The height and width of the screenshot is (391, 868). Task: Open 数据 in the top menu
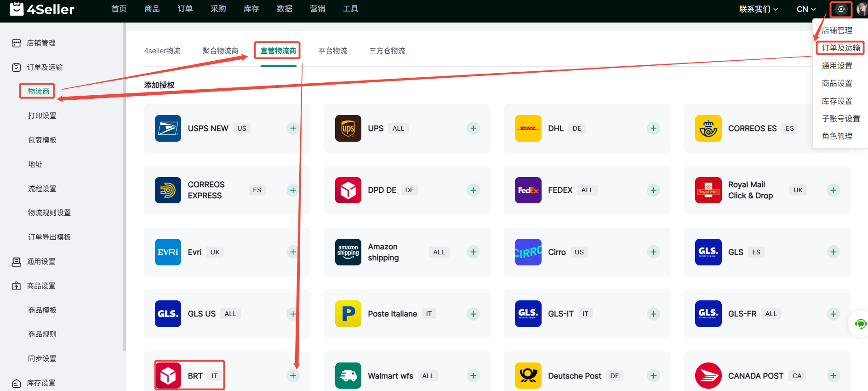point(285,9)
